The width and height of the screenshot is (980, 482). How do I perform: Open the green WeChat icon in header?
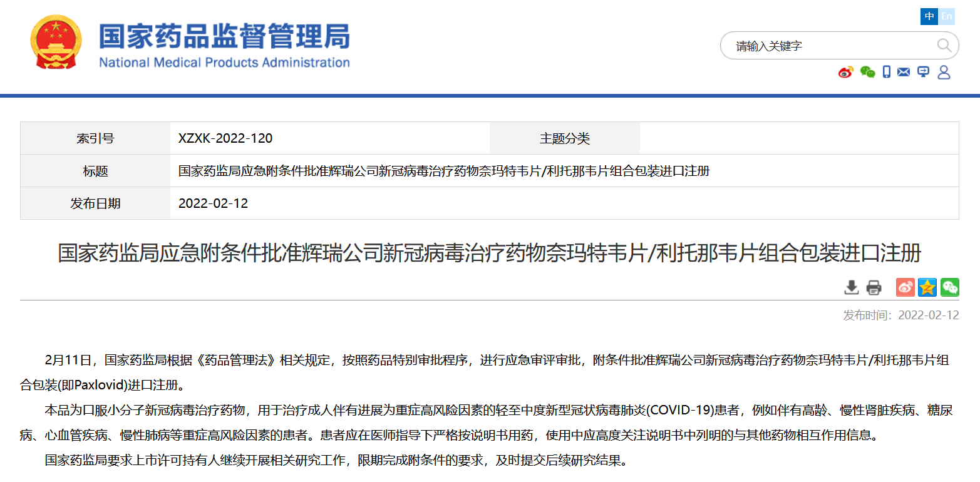point(867,72)
